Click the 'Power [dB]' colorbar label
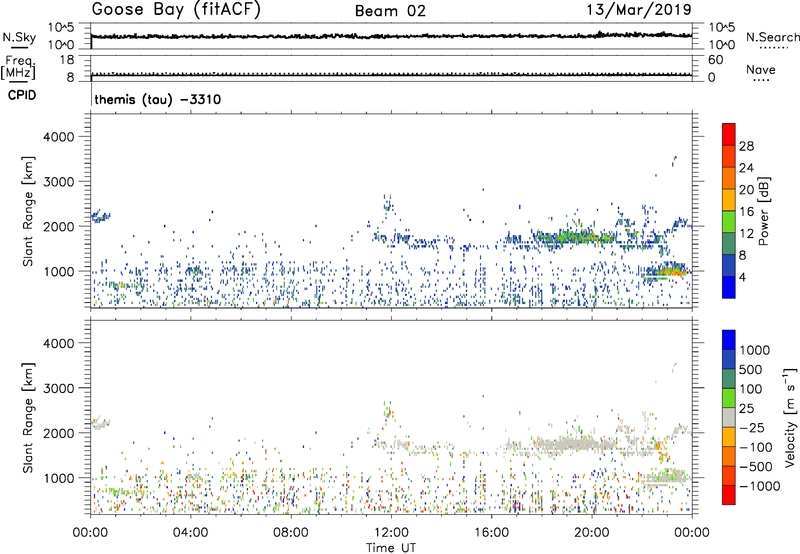The height and width of the screenshot is (554, 800). coord(764,211)
